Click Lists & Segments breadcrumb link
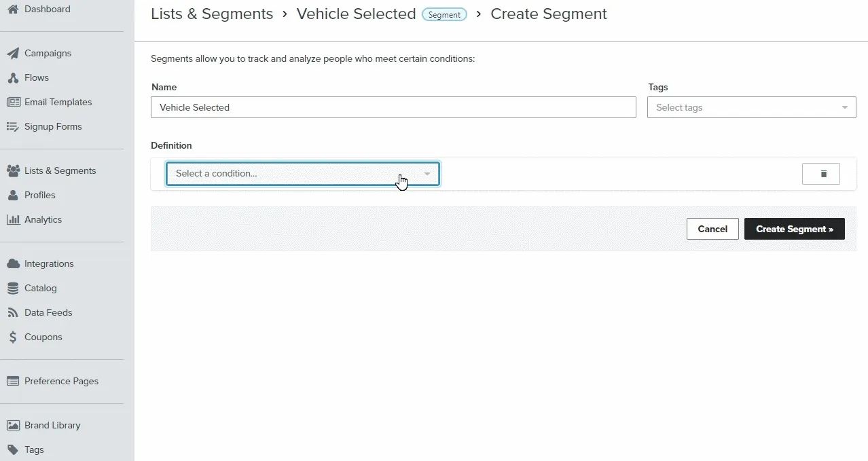This screenshot has height=461, width=868. point(212,14)
